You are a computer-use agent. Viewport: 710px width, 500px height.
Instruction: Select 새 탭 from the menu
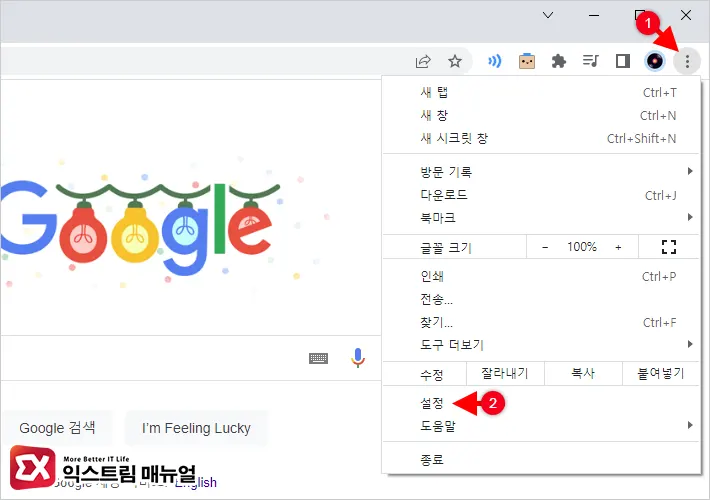(541, 92)
